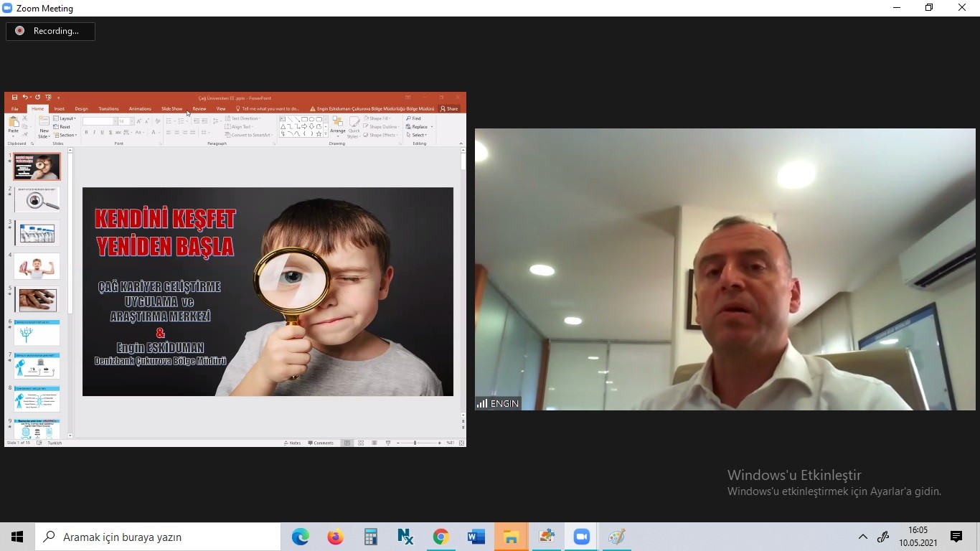This screenshot has height=551, width=980.
Task: Switch to the Transitions tab
Action: pyautogui.click(x=108, y=108)
